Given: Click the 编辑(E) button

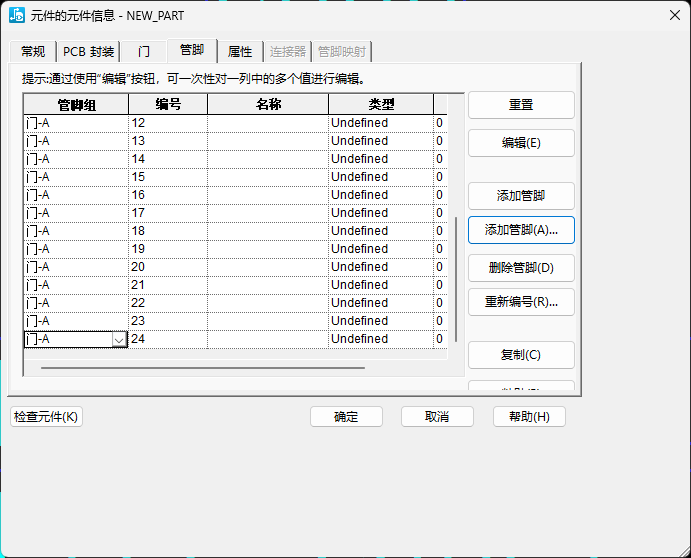Looking at the screenshot, I should [x=521, y=143].
